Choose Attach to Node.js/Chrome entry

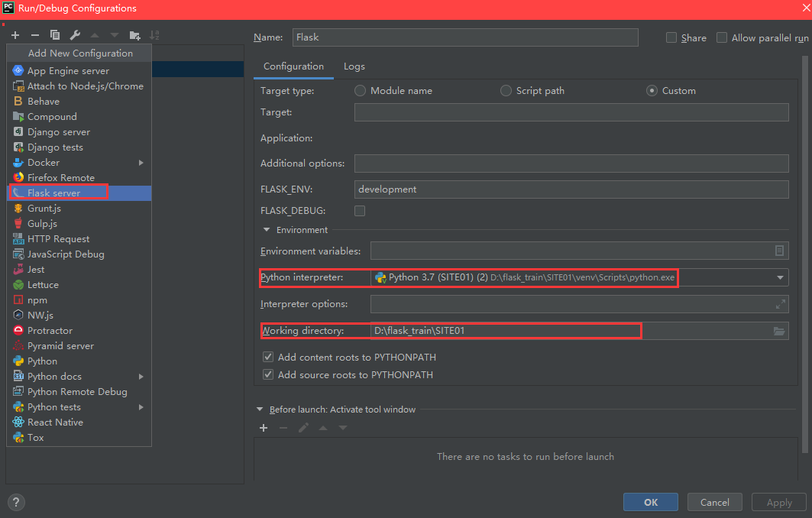click(79, 86)
